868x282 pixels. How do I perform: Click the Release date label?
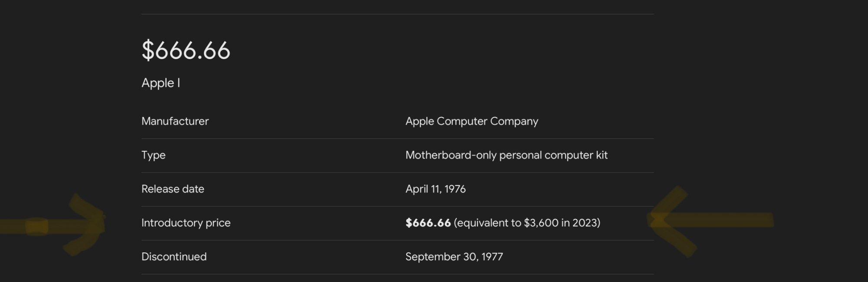coord(173,189)
